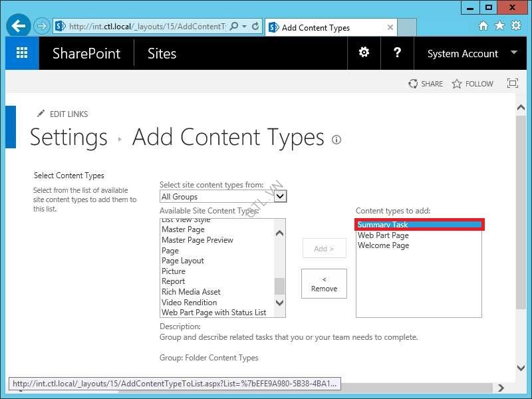Select Rich Media Asset in available list
Image resolution: width=532 pixels, height=399 pixels.
pyautogui.click(x=191, y=292)
